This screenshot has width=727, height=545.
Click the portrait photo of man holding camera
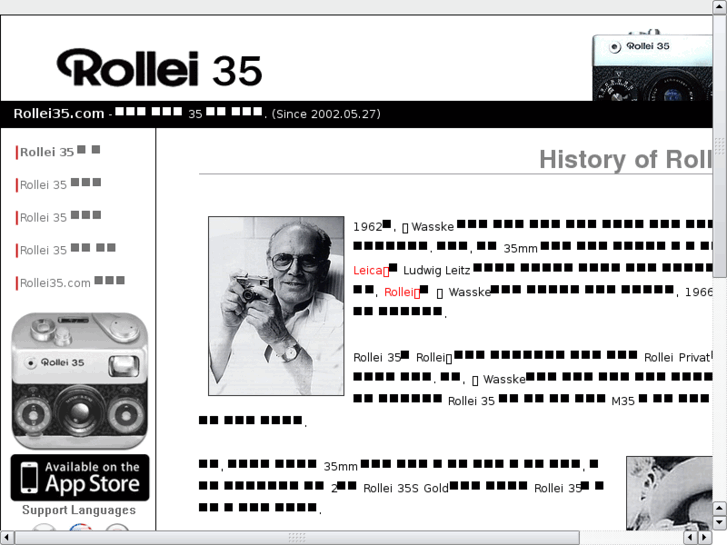tap(276, 306)
